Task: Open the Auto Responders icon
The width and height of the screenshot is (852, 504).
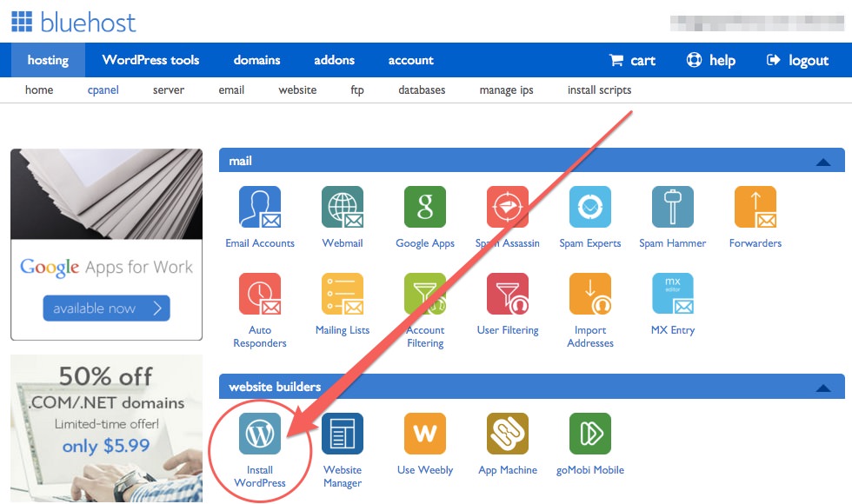Action: [260, 294]
